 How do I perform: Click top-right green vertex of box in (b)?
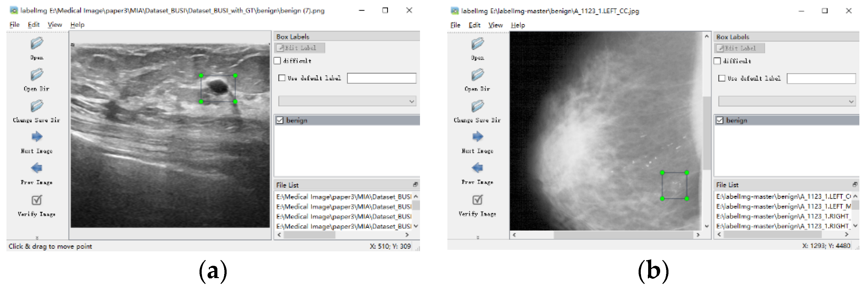687,173
